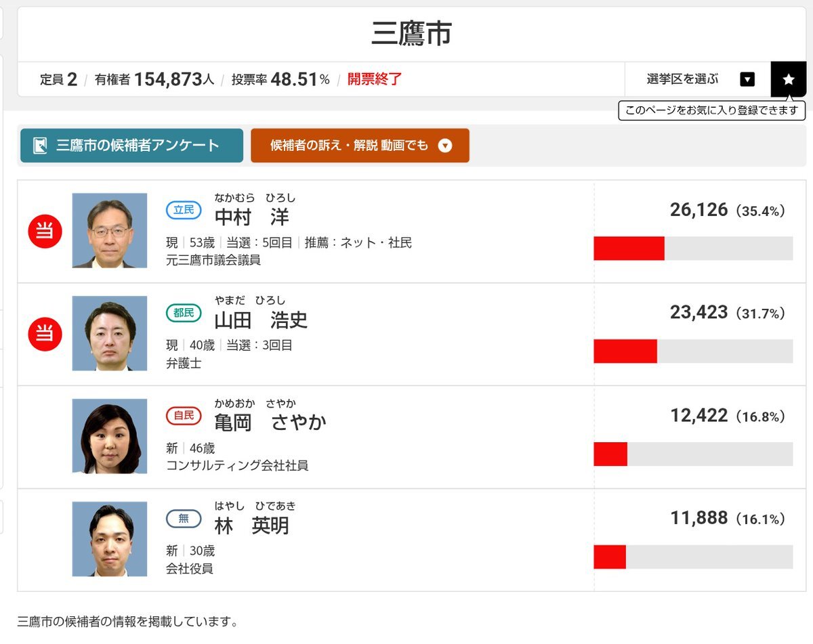Click 自民 party tag icon
The width and height of the screenshot is (813, 644).
coord(184,415)
